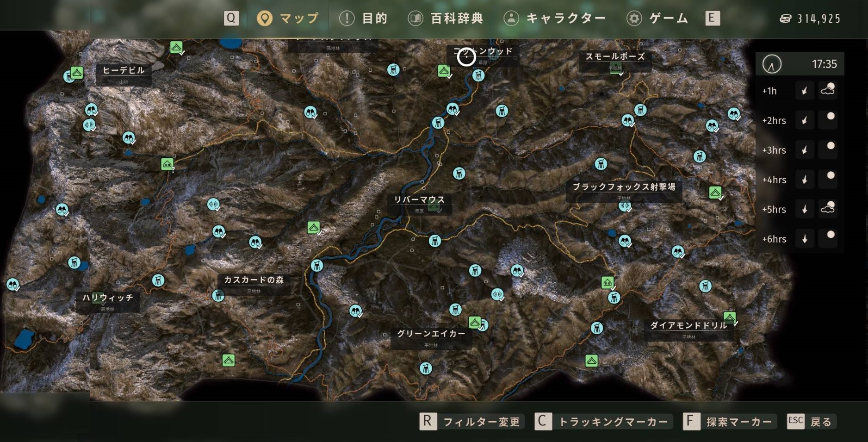Switch to the 目的 tab

pos(363,19)
